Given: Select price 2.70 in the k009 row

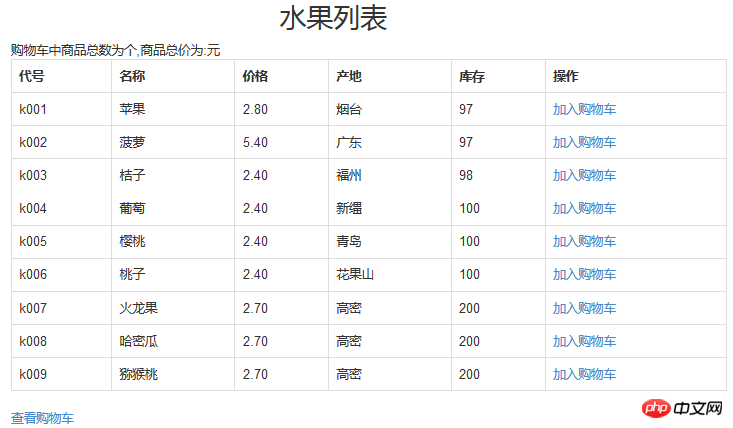Looking at the screenshot, I should click(x=255, y=374).
